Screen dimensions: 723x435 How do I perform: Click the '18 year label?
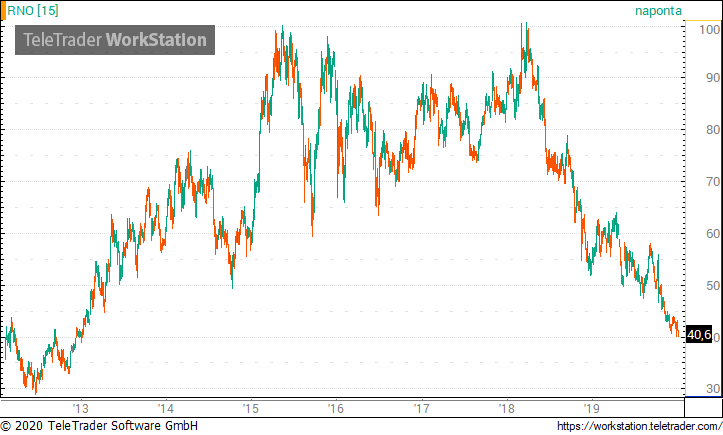pos(506,408)
